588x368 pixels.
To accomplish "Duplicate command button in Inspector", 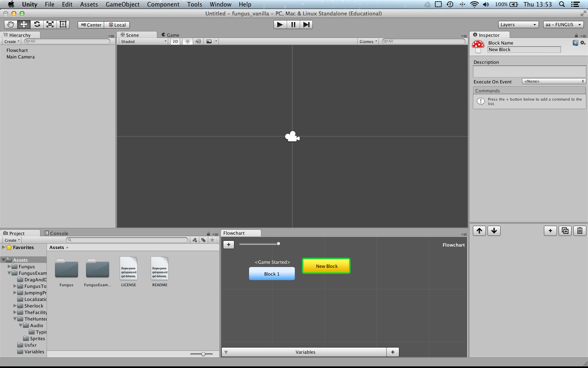I will pos(565,231).
